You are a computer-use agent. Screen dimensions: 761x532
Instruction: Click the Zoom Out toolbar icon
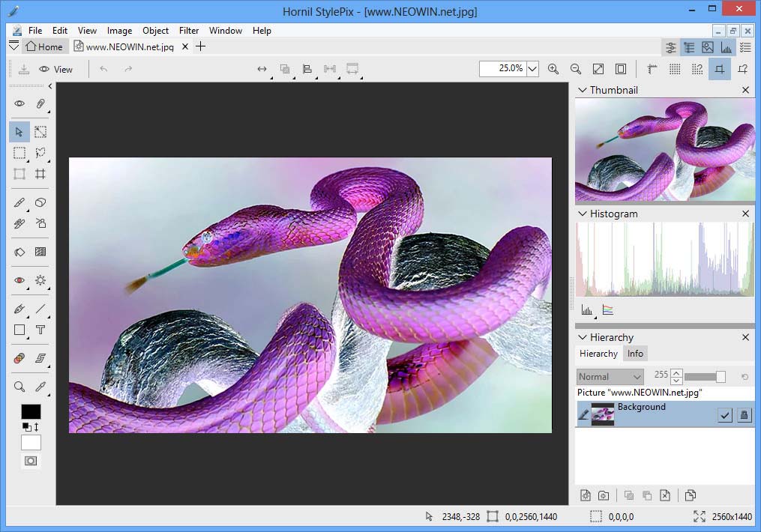(576, 69)
